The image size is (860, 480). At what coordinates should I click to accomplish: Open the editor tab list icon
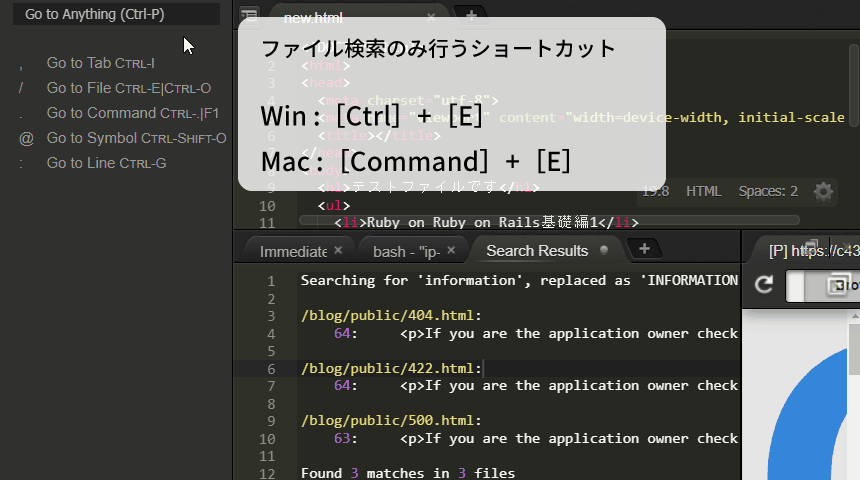(250, 15)
